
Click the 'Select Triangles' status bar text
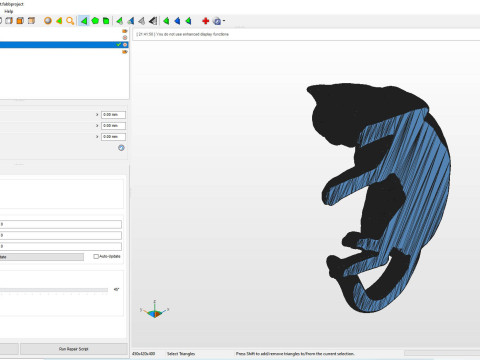[x=181, y=354]
